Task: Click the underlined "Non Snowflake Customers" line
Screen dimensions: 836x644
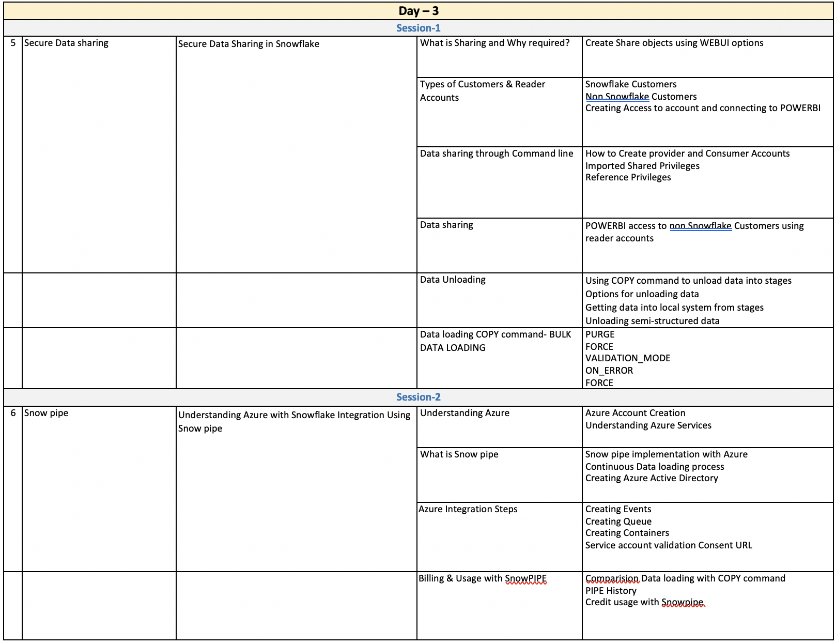Action: [x=641, y=97]
